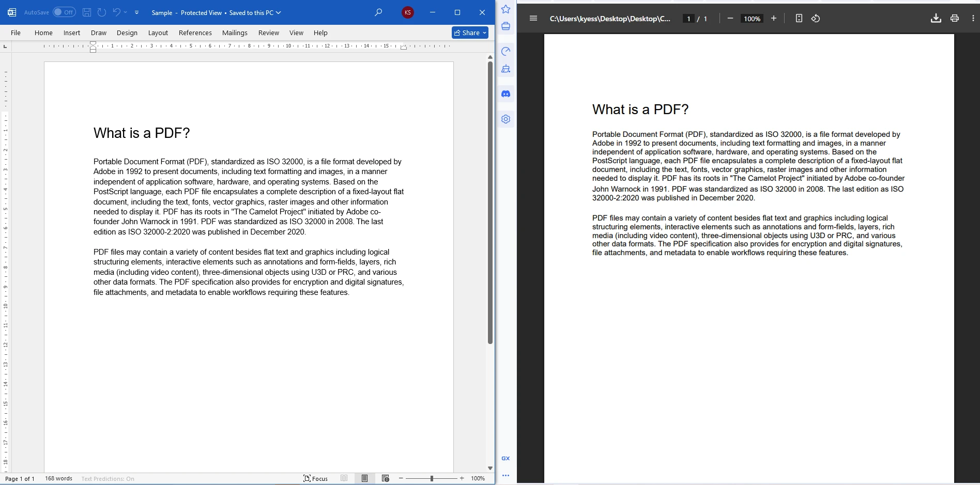Fit the PDF to the page

pyautogui.click(x=799, y=19)
